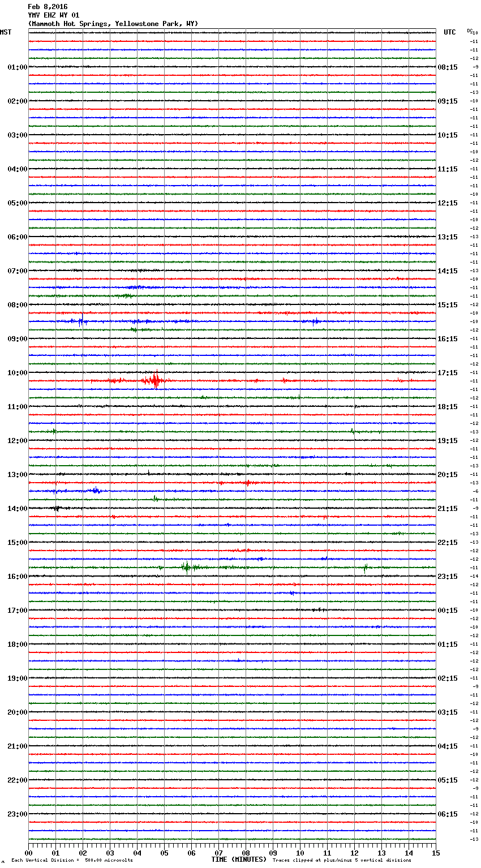
Task: Click the 'DC' offset column header
Action: pyautogui.click(x=470, y=31)
